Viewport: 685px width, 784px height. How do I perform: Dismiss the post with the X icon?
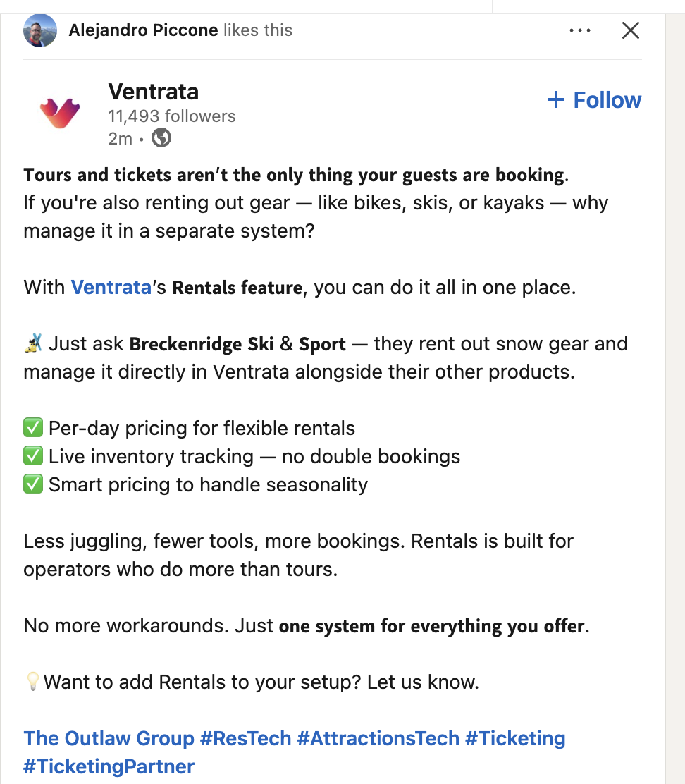(631, 30)
